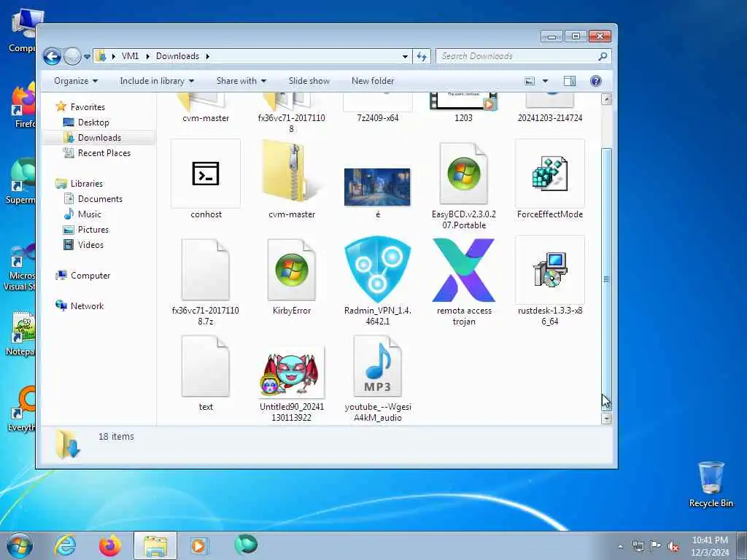Open Include in library menu
Viewport: 747px width, 560px height.
pyautogui.click(x=157, y=81)
